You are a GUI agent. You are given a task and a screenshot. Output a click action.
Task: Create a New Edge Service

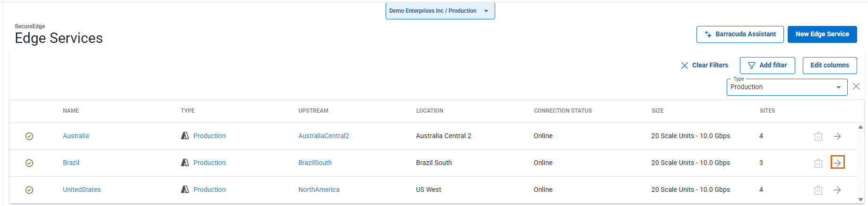[822, 34]
